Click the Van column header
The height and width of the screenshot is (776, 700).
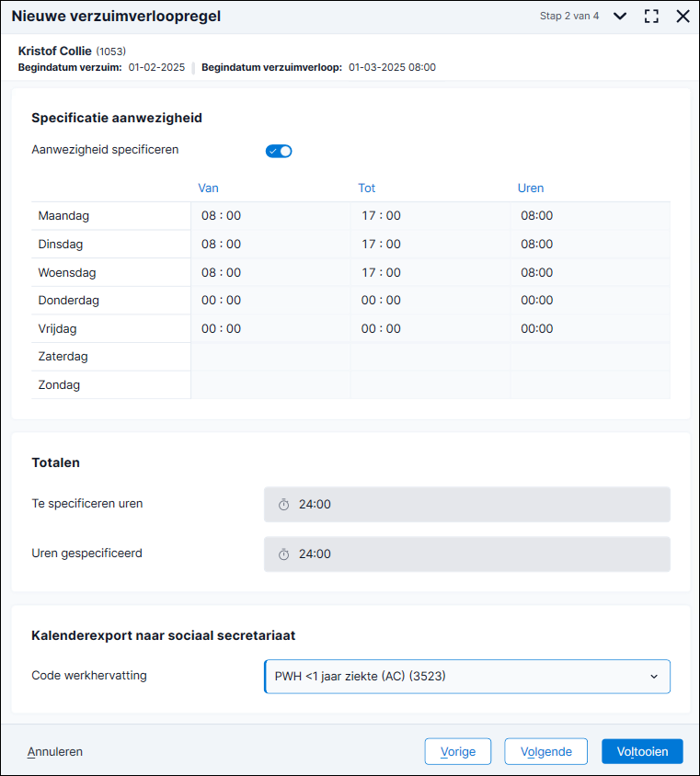click(208, 188)
